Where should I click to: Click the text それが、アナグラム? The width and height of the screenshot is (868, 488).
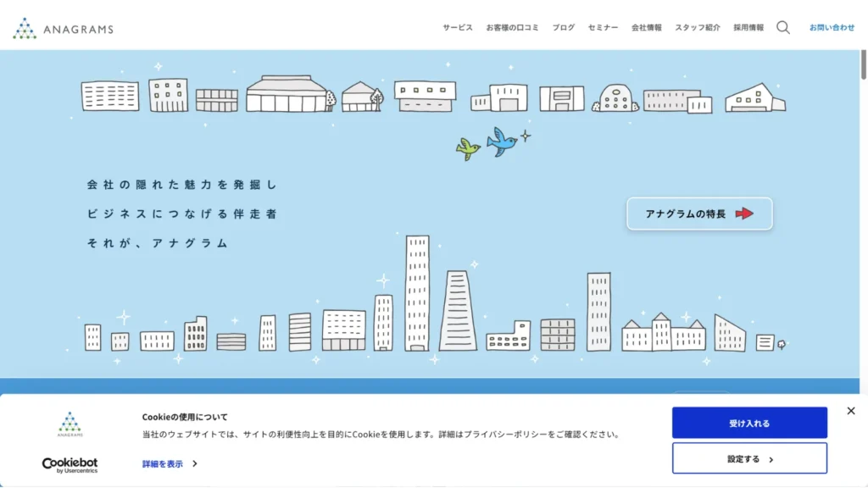click(158, 243)
